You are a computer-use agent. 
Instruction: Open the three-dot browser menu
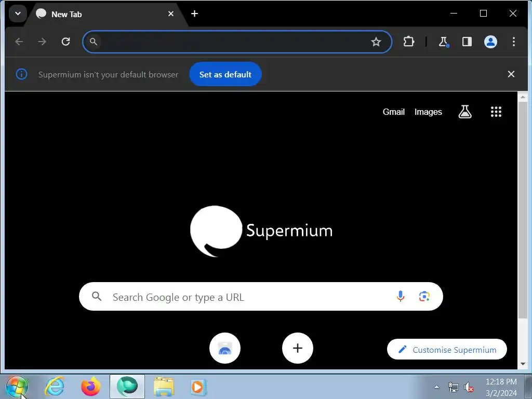click(514, 42)
